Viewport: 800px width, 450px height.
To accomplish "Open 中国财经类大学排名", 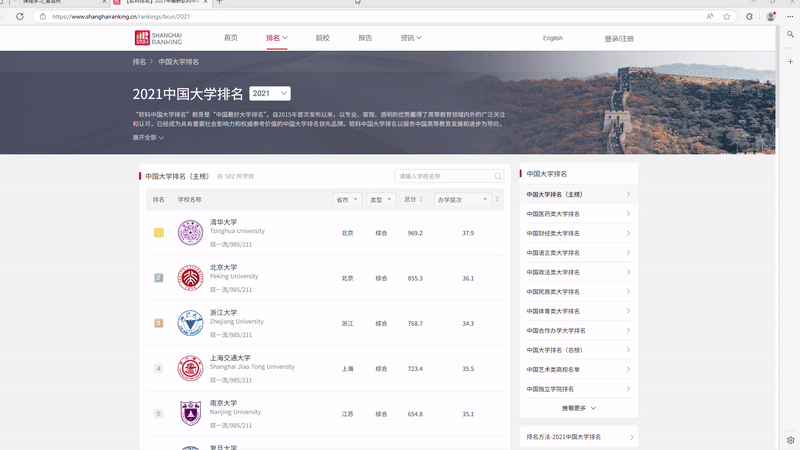I will [x=579, y=233].
